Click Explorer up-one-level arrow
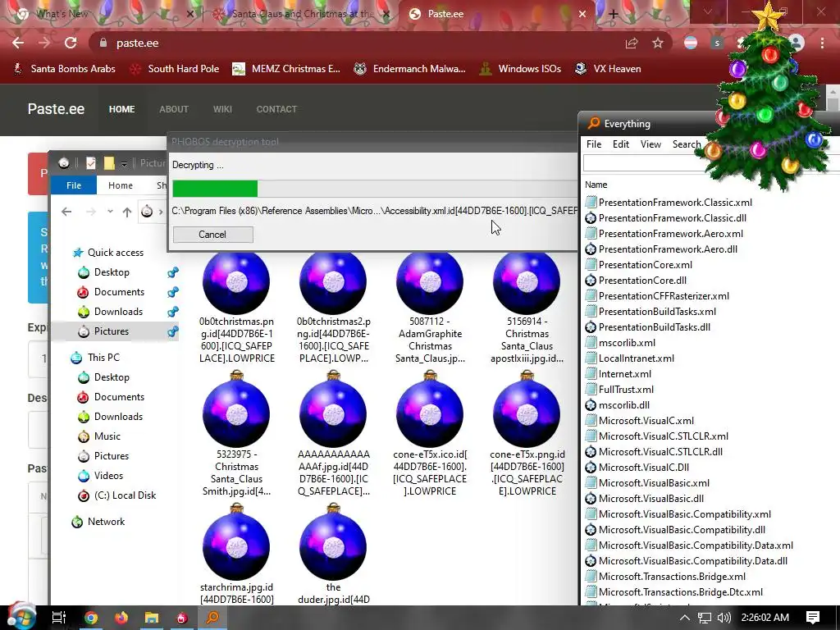840x630 pixels. tap(127, 212)
